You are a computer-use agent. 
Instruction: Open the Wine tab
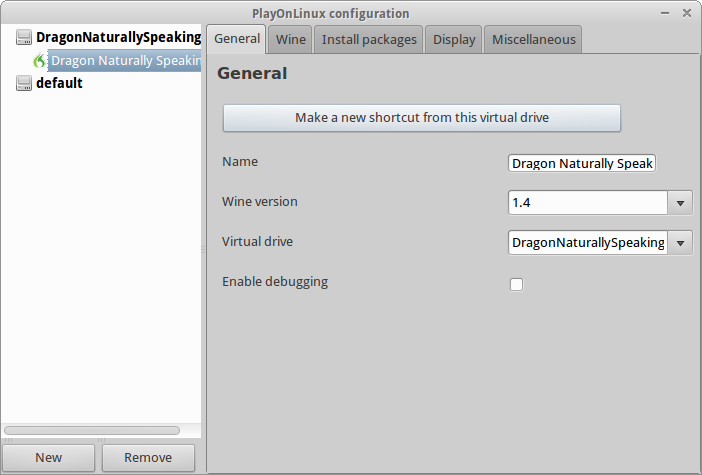pos(291,39)
